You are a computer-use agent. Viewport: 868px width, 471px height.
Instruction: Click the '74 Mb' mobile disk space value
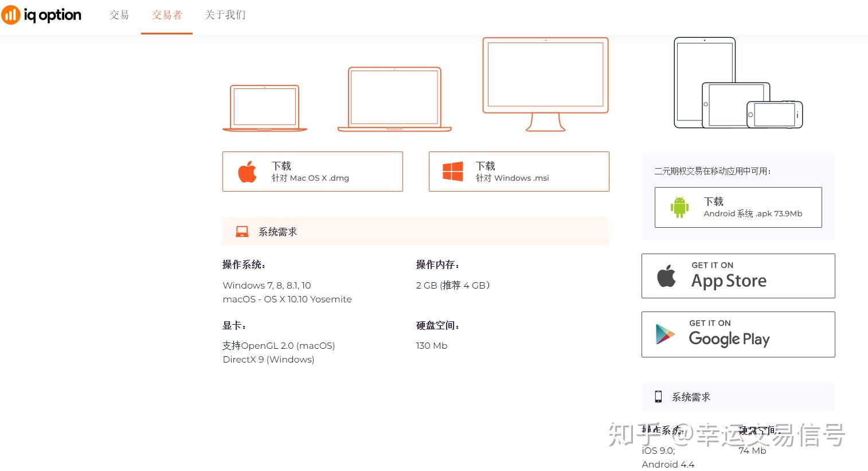(x=752, y=450)
